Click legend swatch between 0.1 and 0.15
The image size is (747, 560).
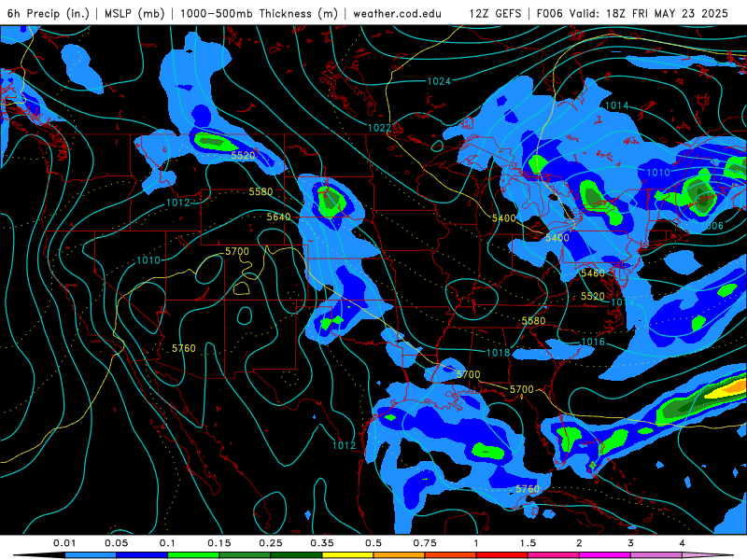pos(193,555)
